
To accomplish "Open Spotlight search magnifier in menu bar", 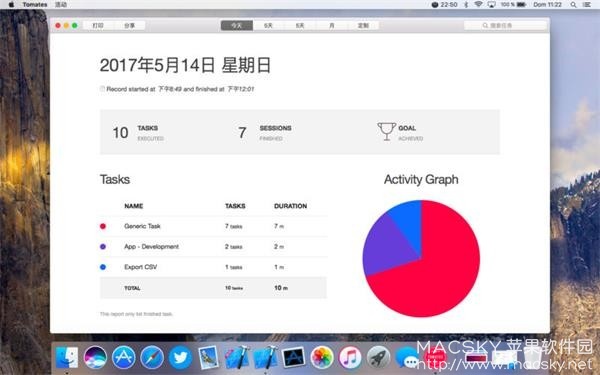I will 573,5.
